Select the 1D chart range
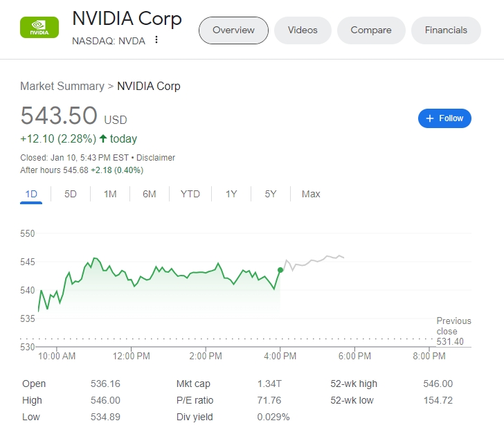 pos(31,194)
